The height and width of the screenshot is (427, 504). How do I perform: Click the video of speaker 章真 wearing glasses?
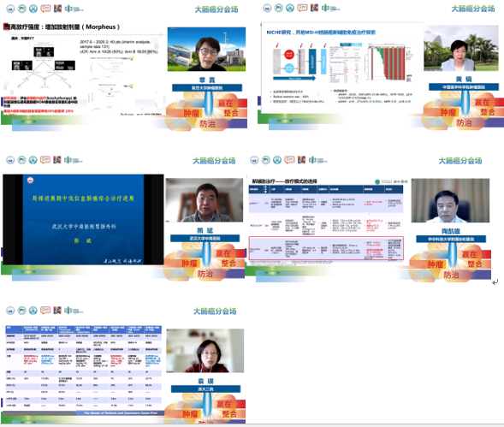point(206,49)
